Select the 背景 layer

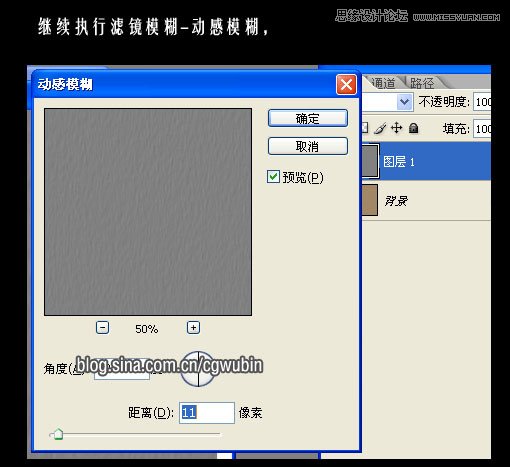point(426,201)
